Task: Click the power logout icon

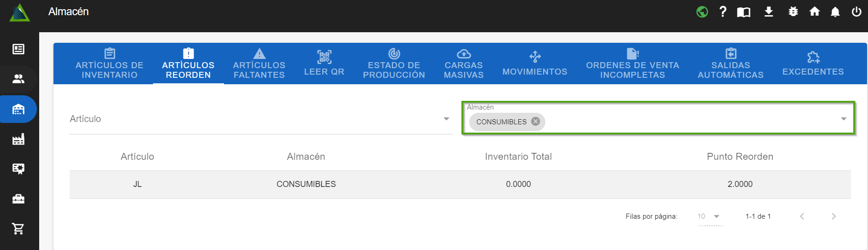Action: 856,12
